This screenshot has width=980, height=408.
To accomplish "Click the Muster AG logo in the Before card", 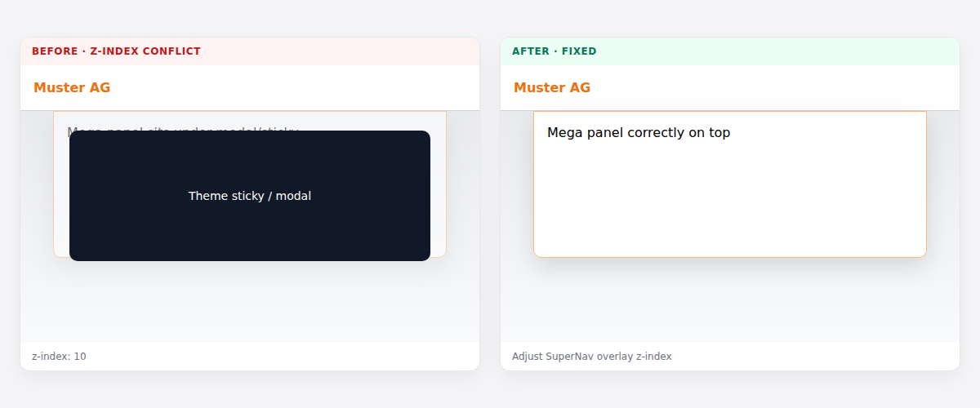I will coord(72,87).
